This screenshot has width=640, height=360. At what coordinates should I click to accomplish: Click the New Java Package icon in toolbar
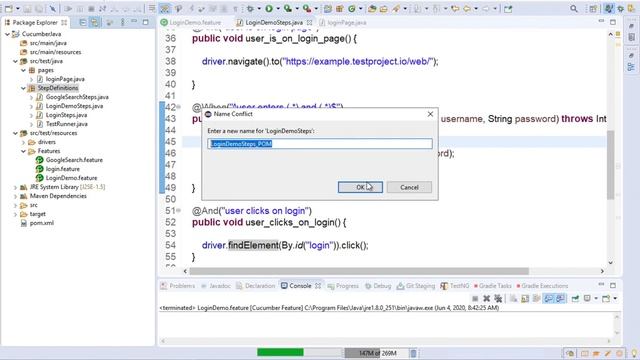[x=340, y=9]
